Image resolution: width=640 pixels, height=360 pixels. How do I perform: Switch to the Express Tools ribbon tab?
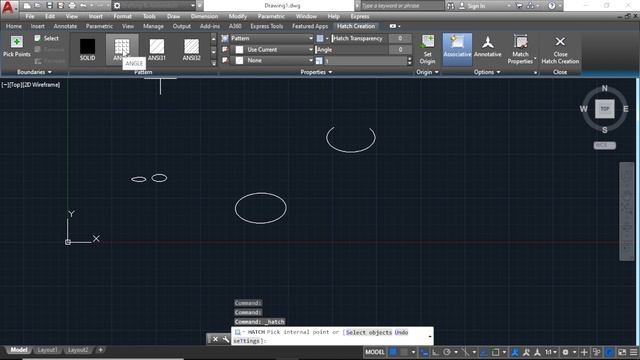[267, 26]
